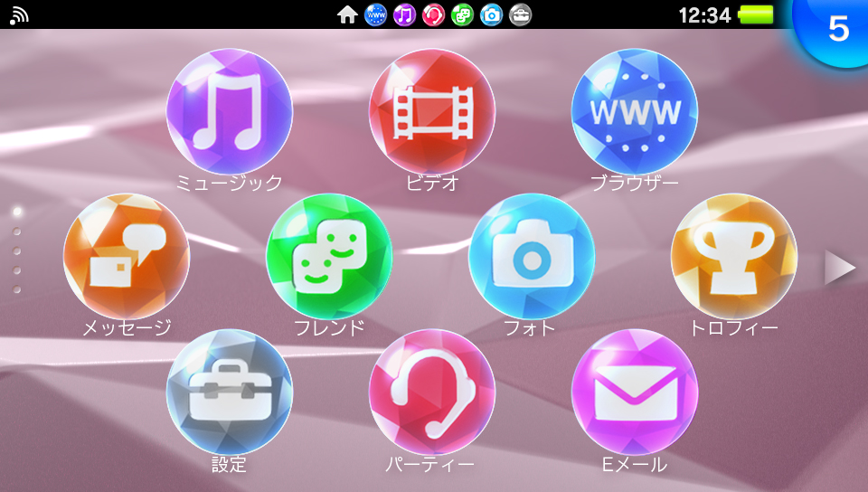Switch to settings in top index bar

(x=520, y=14)
